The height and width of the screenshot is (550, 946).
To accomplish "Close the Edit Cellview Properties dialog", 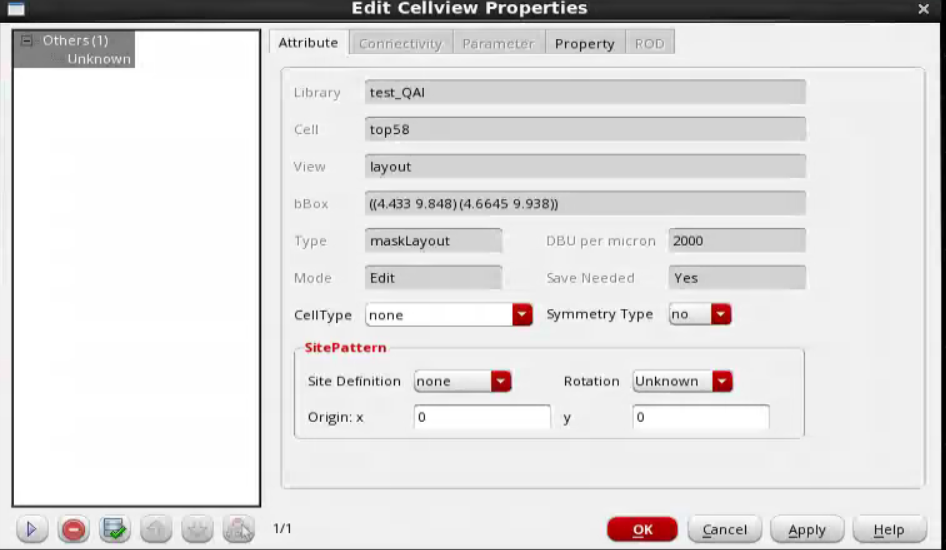I will coord(923,9).
